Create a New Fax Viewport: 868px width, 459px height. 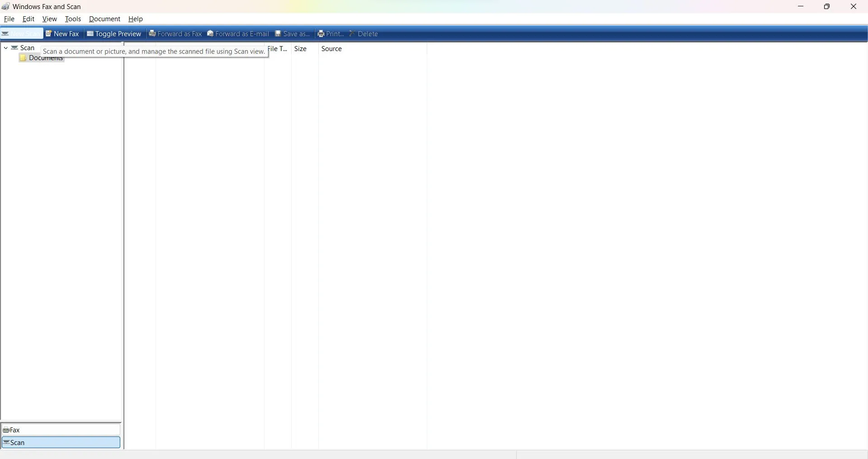[62, 33]
